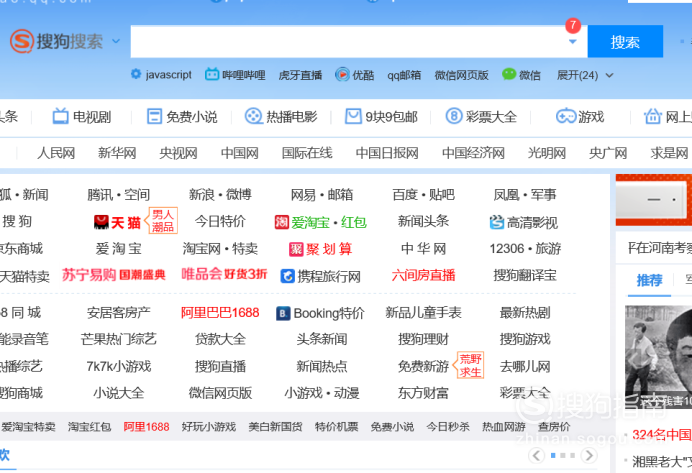Viewport: 692px width, 473px height.
Task: Click the Sogou search logo icon
Action: pyautogui.click(x=22, y=41)
